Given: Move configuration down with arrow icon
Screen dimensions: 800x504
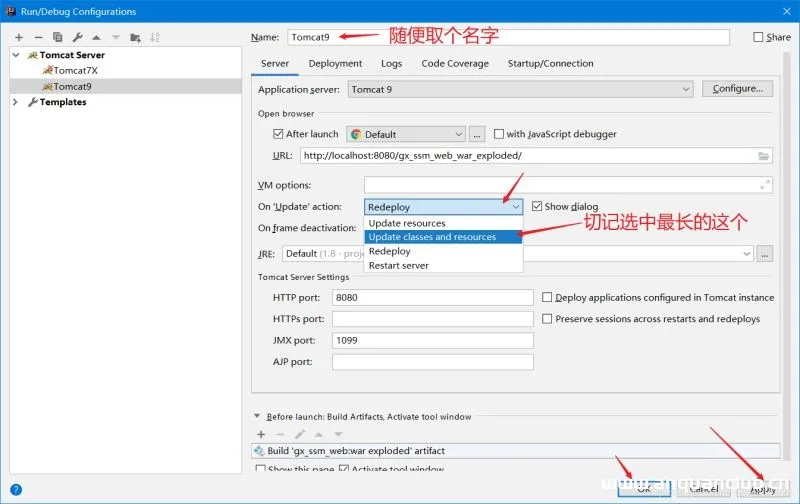Looking at the screenshot, I should pos(116,37).
